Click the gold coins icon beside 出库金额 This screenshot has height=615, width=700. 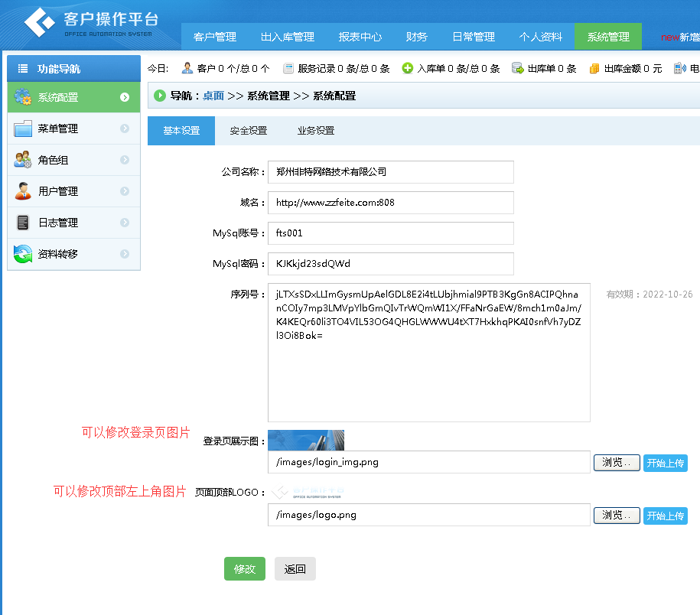(594, 68)
